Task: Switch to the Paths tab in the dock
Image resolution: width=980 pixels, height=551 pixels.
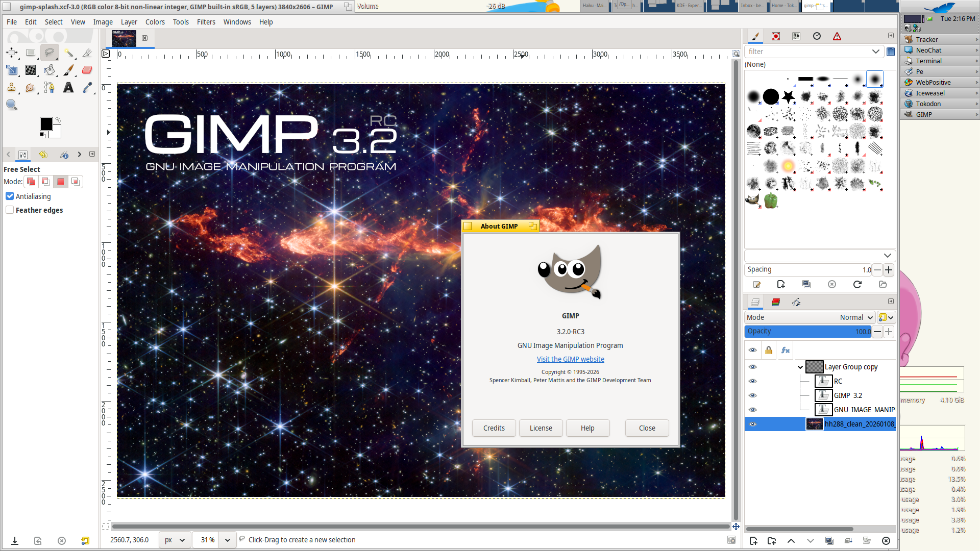Action: pos(796,302)
